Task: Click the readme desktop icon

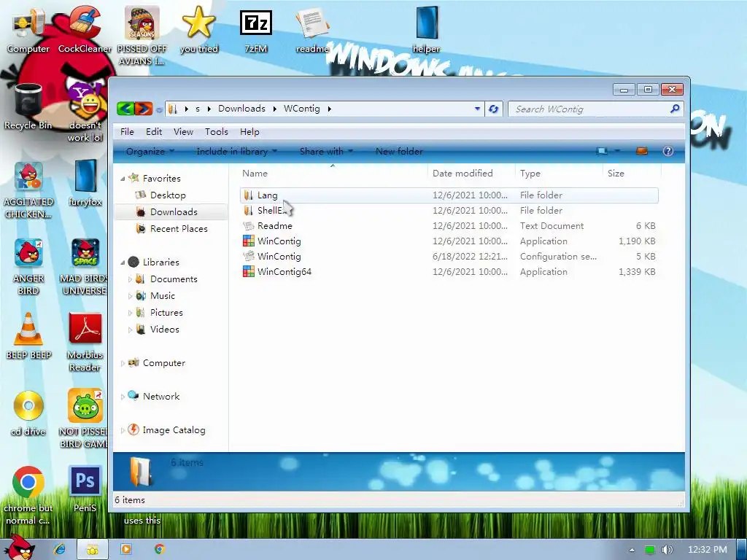Action: pyautogui.click(x=312, y=29)
